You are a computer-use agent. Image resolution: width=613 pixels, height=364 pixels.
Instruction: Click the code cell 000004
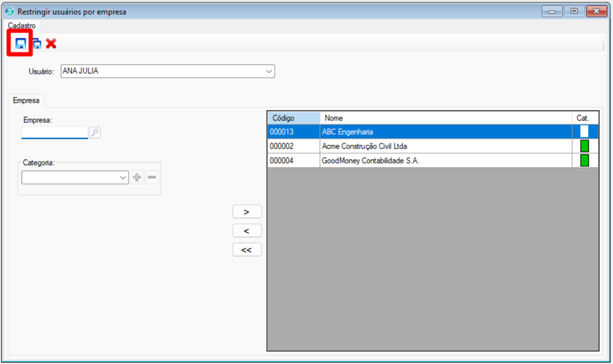point(294,161)
